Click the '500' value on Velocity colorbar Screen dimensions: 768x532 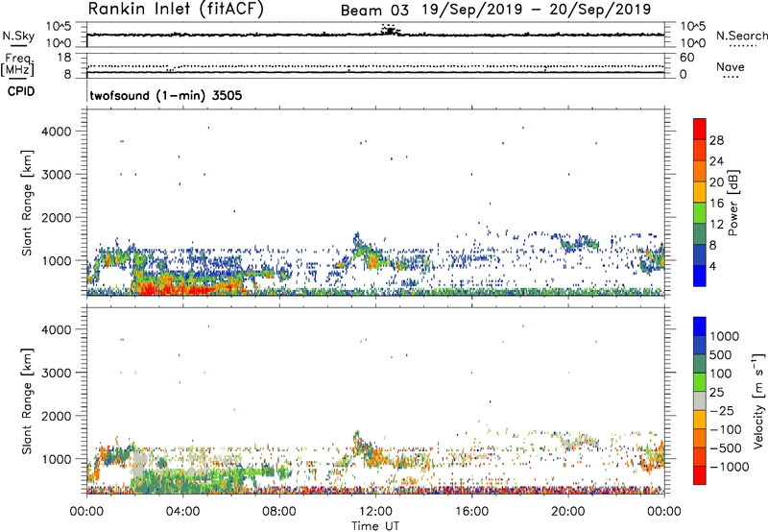[722, 355]
